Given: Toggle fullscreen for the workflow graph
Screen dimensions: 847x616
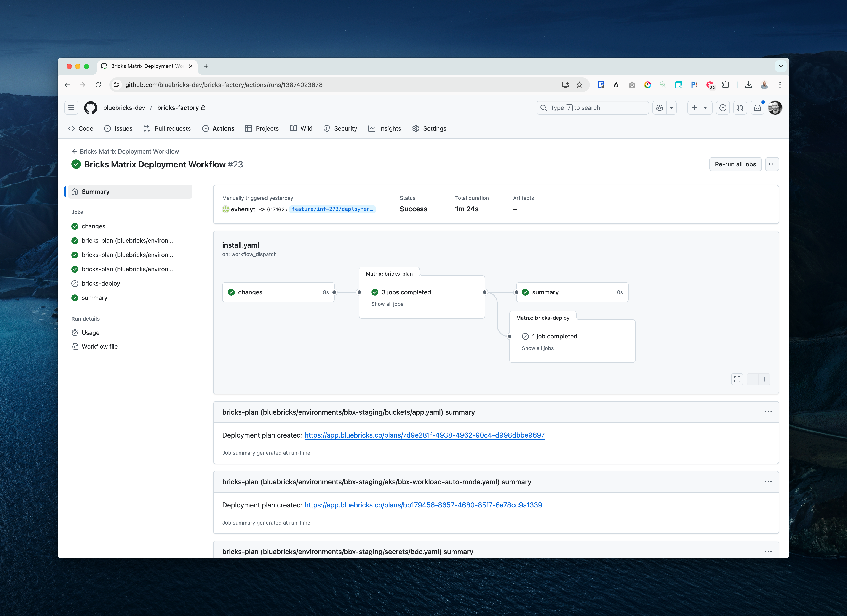Looking at the screenshot, I should pos(737,379).
